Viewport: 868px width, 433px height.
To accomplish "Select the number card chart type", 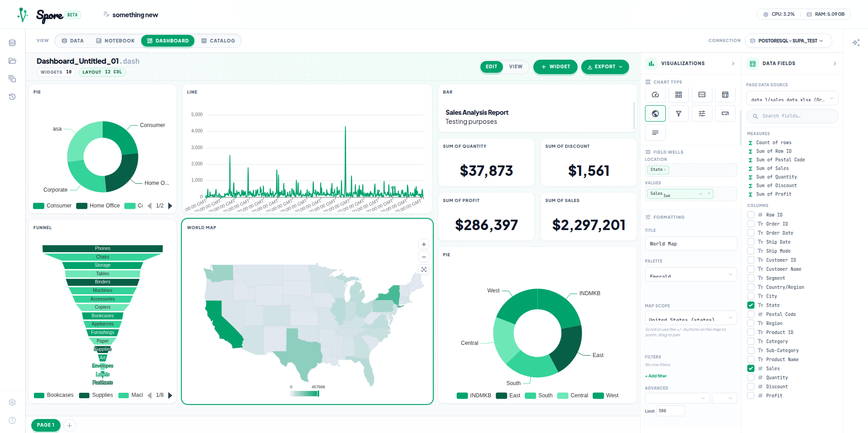I will (x=702, y=94).
